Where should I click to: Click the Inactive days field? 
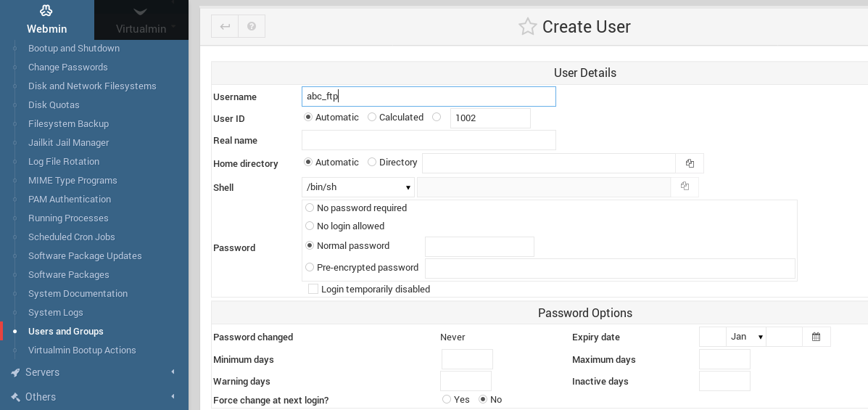[724, 381]
